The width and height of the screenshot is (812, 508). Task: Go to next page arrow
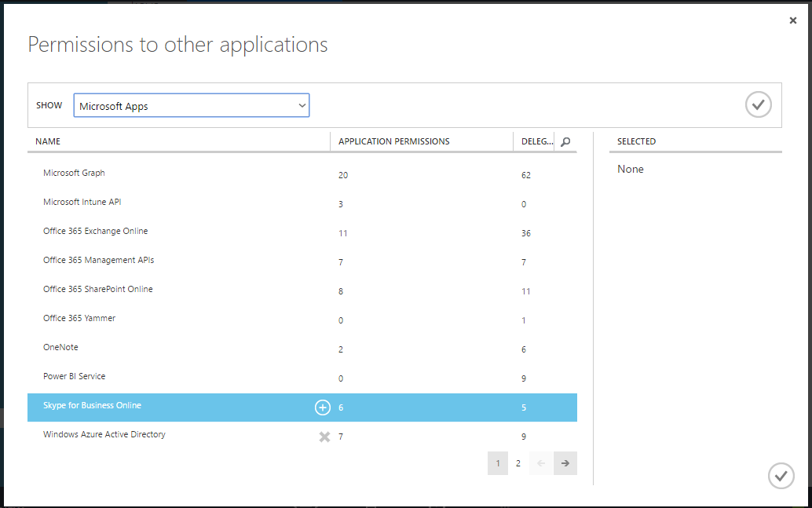click(565, 463)
